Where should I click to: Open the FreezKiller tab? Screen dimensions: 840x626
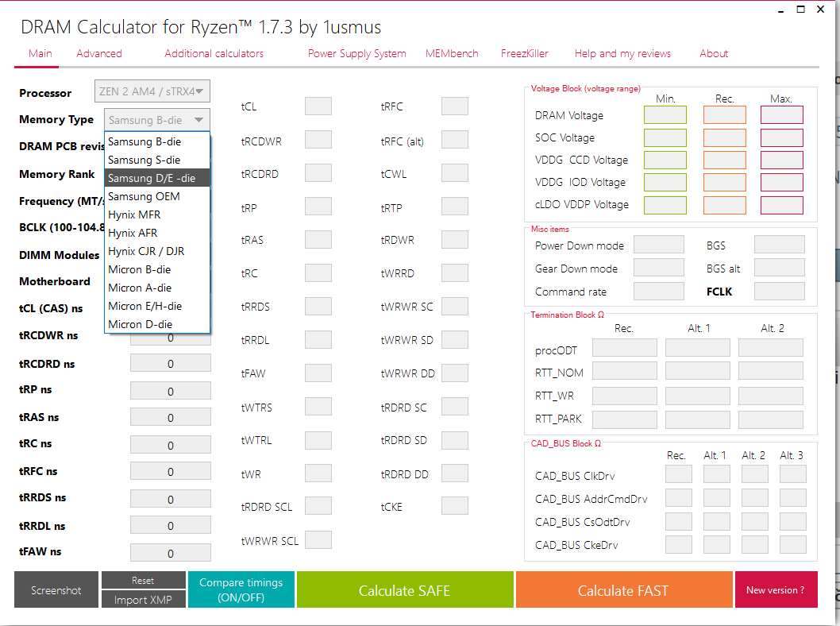tap(525, 53)
